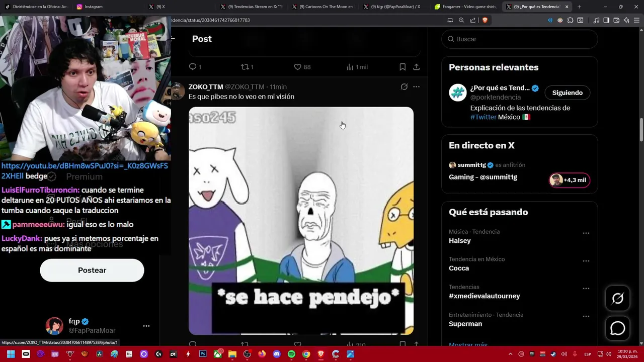Open the ZOKO_TTM profile name
The height and width of the screenshot is (362, 644).
pos(206,87)
